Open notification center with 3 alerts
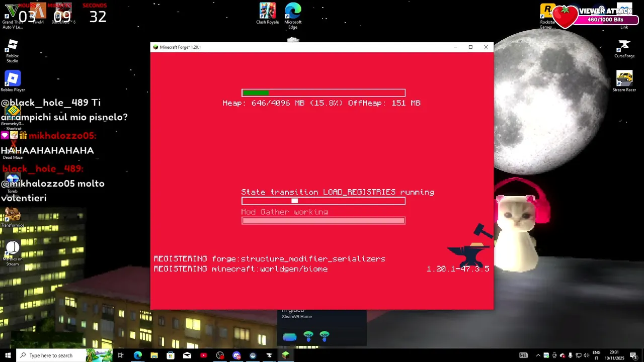This screenshot has width=644, height=362. pos(633,355)
